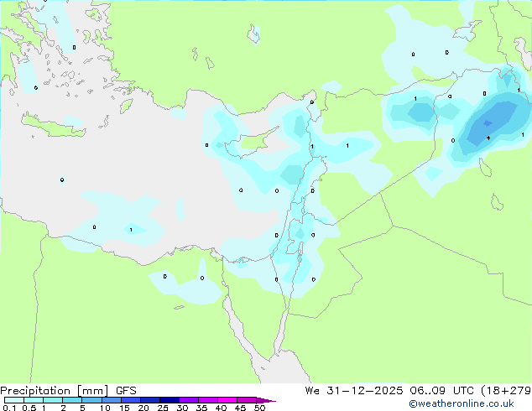Click the 1–2 mm legend color swatch
The image size is (532, 411).
53,400
